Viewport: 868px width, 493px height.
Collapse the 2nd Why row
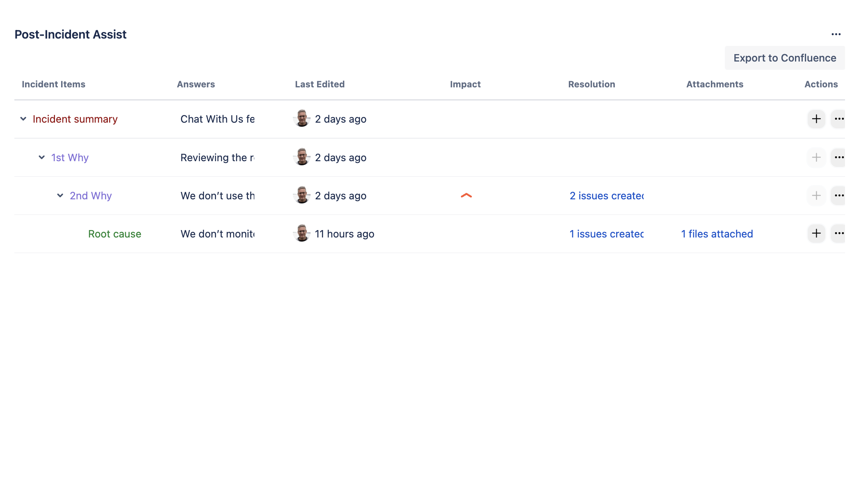60,196
